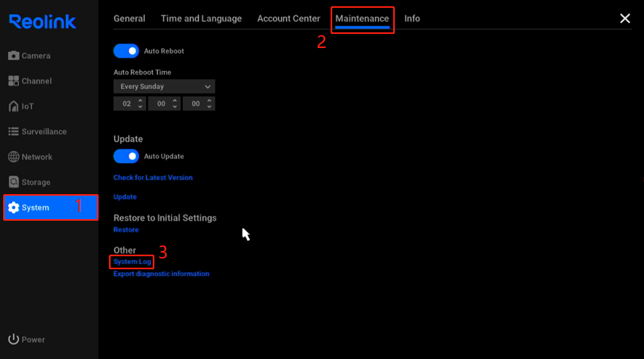Select the System gear icon

coord(14,208)
